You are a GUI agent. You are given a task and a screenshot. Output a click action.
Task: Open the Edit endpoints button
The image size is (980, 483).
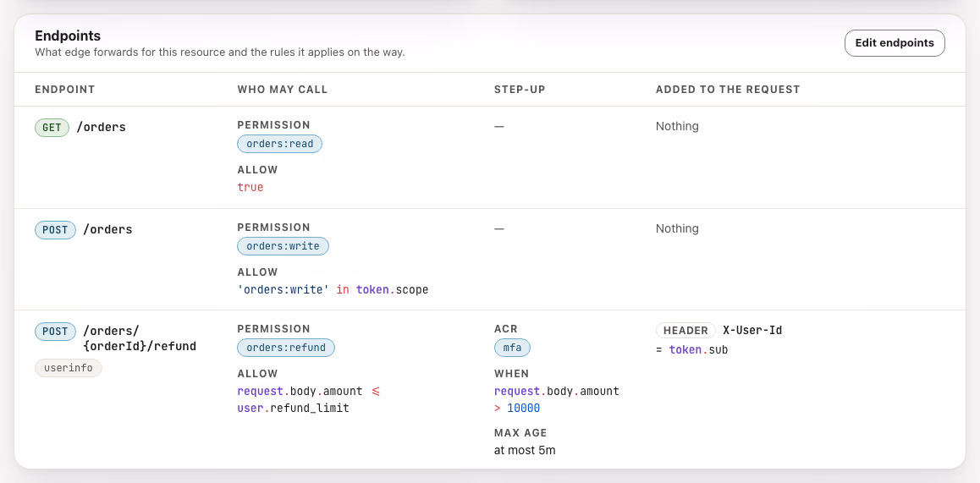(895, 43)
